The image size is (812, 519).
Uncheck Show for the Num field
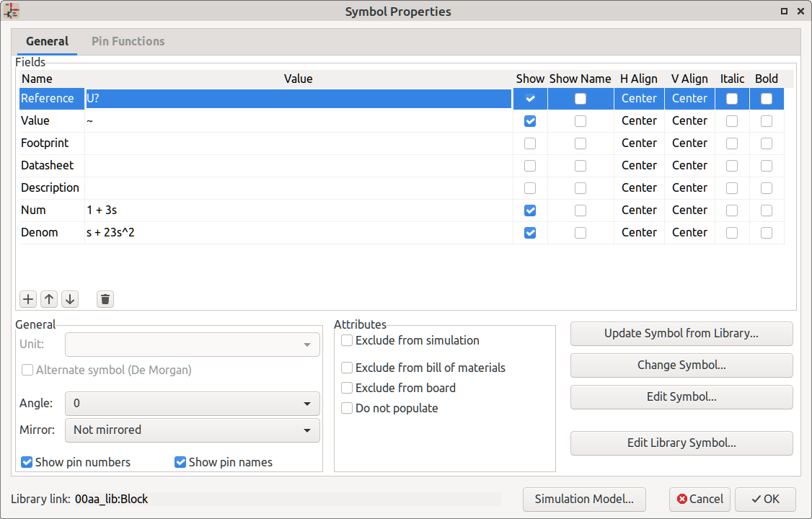click(x=530, y=210)
